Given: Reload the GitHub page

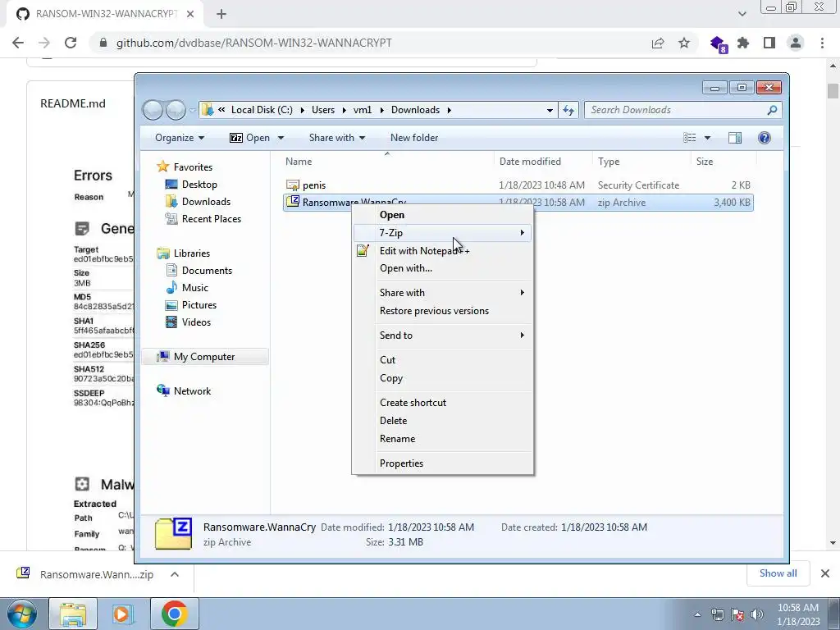Looking at the screenshot, I should [71, 43].
